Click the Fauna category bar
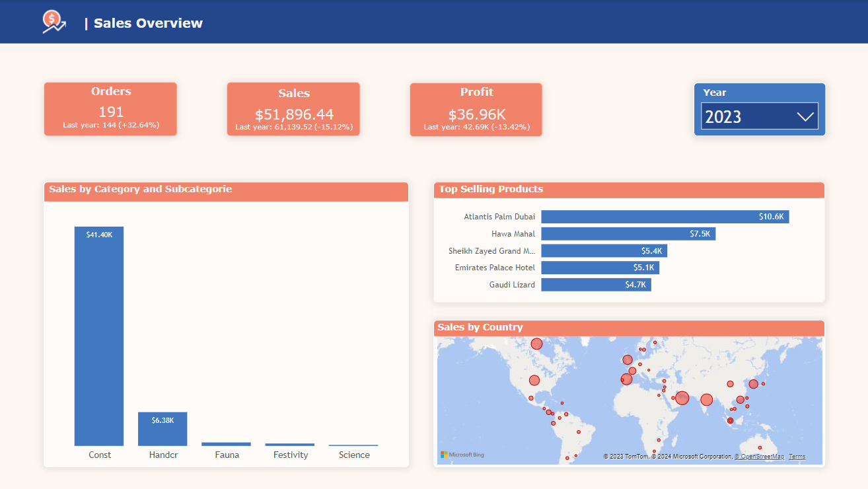This screenshot has height=489, width=868. tap(226, 444)
